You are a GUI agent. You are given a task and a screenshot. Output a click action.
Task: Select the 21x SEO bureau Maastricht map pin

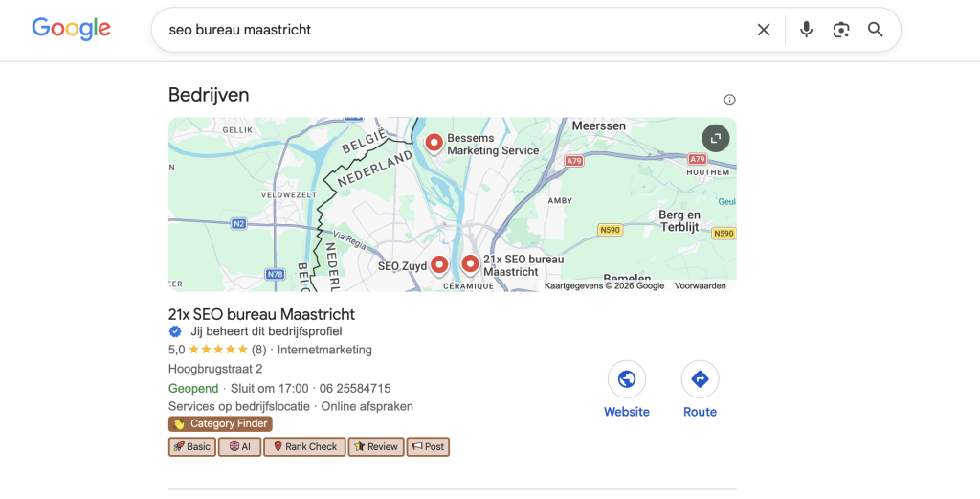(470, 265)
